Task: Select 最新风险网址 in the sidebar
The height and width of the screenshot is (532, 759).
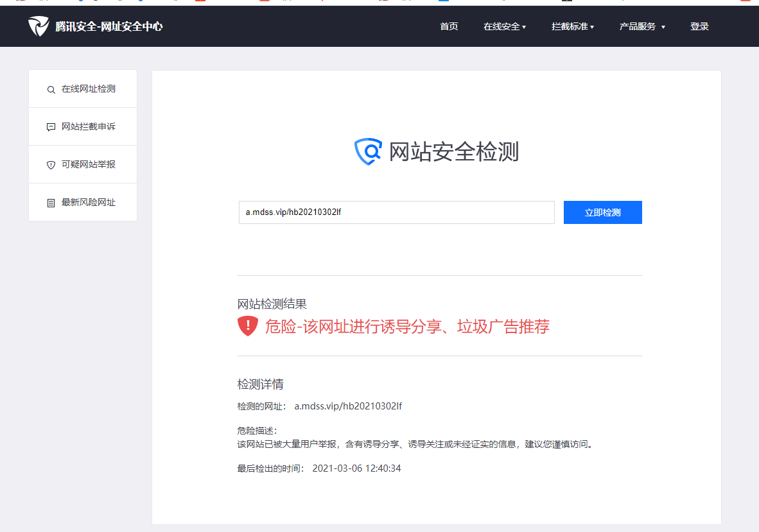Action: 83,202
